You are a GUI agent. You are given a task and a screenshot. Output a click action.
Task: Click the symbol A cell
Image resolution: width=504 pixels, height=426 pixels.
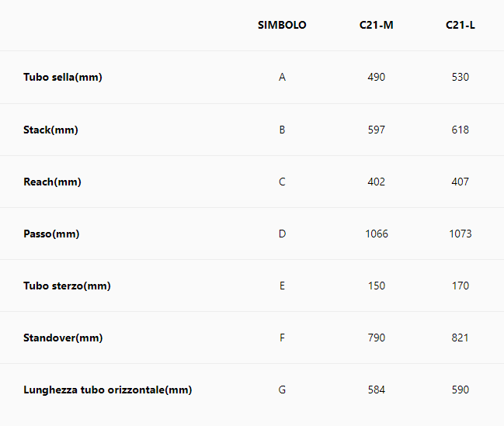pyautogui.click(x=282, y=78)
